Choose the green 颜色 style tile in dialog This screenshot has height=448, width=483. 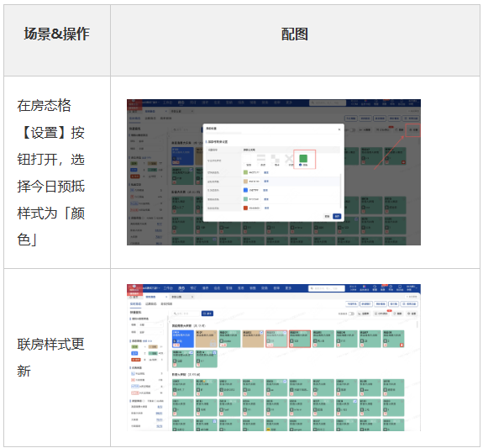pos(303,159)
